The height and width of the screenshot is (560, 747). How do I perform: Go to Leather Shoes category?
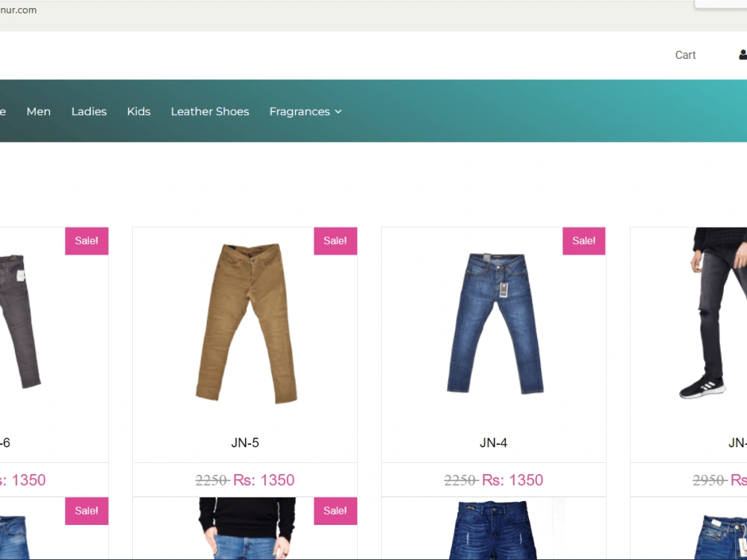(x=210, y=111)
